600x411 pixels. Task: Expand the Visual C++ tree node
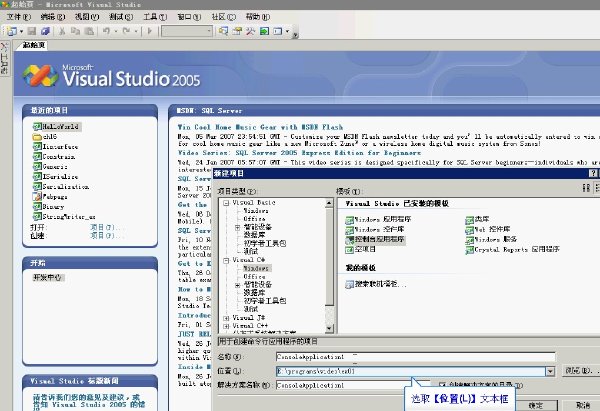226,326
